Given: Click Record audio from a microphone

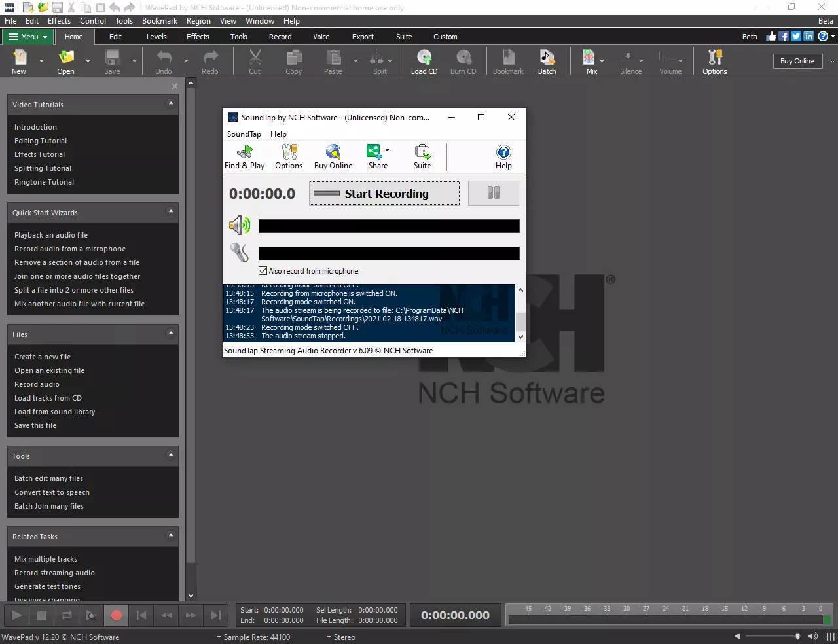Looking at the screenshot, I should coord(70,249).
